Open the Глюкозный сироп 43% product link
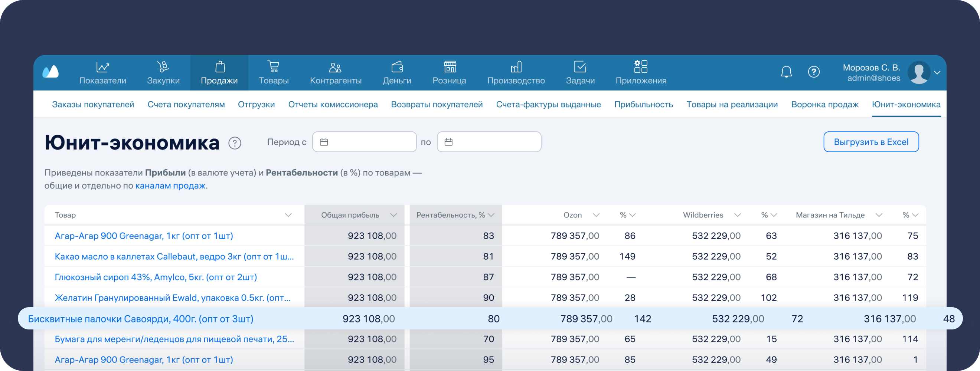 (156, 277)
